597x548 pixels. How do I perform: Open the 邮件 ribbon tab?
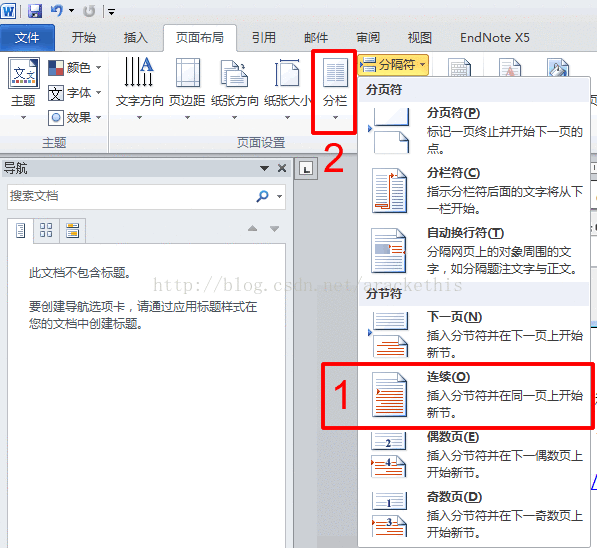coord(316,37)
